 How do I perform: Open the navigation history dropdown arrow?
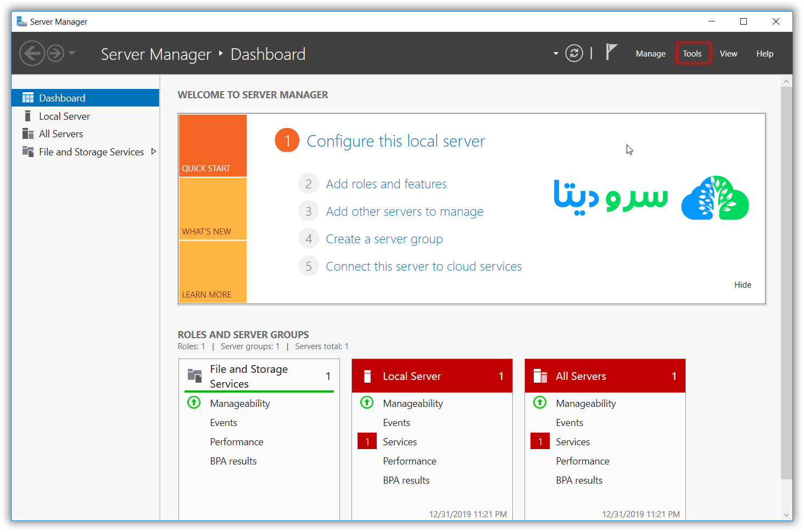coord(72,54)
